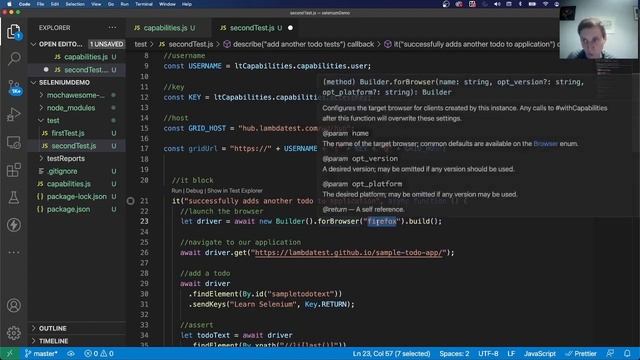Viewport: 640px width, 360px height.
Task: Open package.json file
Action: [x=68, y=209]
